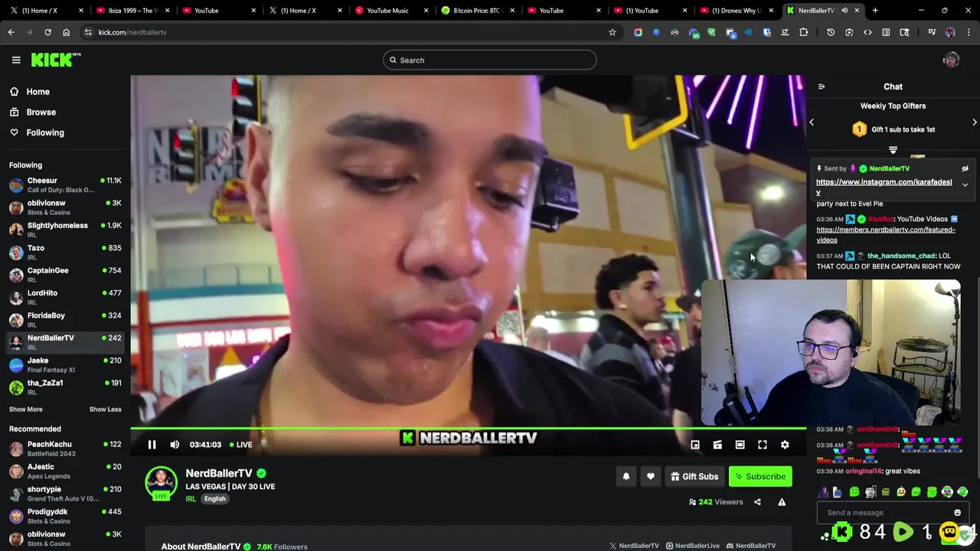Open CaptainGee channel
Image resolution: width=980 pixels, height=551 pixels.
pyautogui.click(x=64, y=275)
